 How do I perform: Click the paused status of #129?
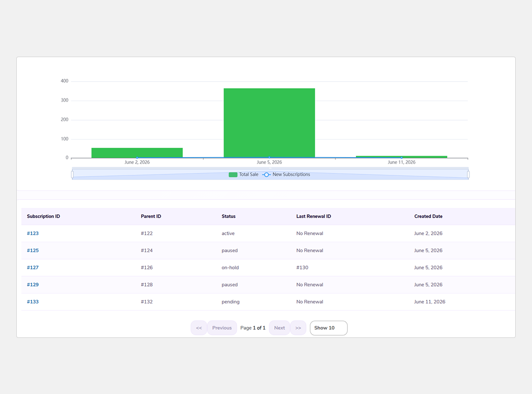pyautogui.click(x=230, y=285)
